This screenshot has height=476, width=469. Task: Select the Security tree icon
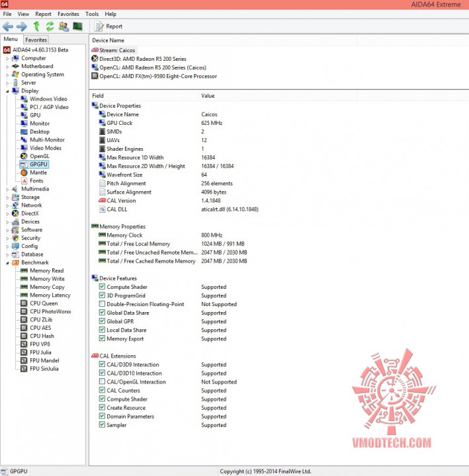pyautogui.click(x=15, y=238)
